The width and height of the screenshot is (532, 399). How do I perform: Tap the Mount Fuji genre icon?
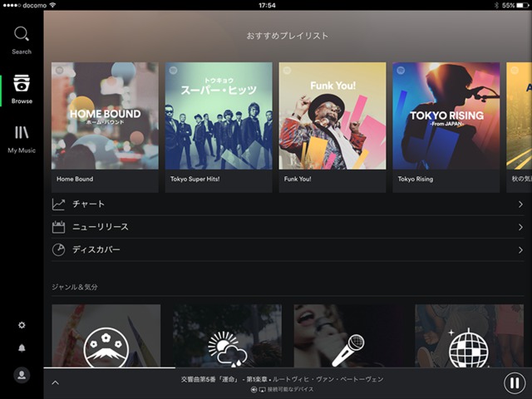[x=105, y=349]
